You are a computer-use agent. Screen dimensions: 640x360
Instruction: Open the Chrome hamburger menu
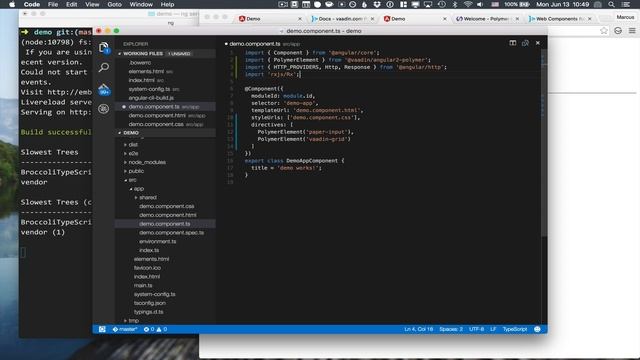632,31
